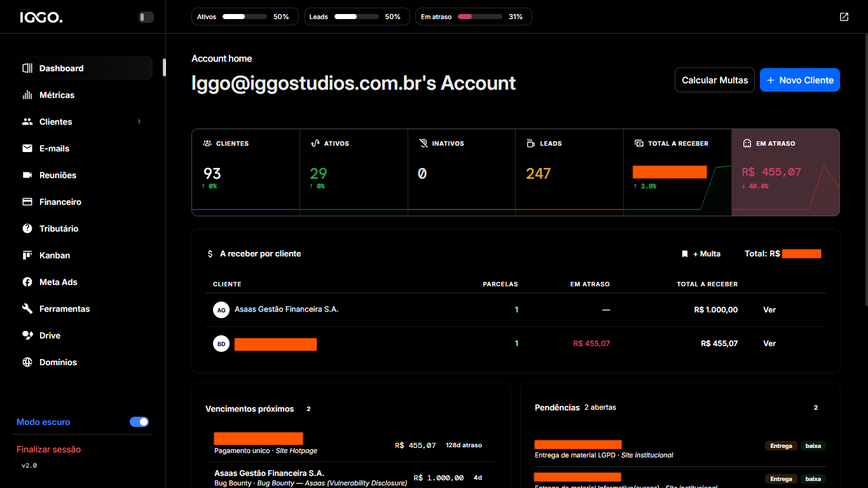The height and width of the screenshot is (488, 868).
Task: Go to Domínios menu item
Action: pyautogui.click(x=83, y=362)
